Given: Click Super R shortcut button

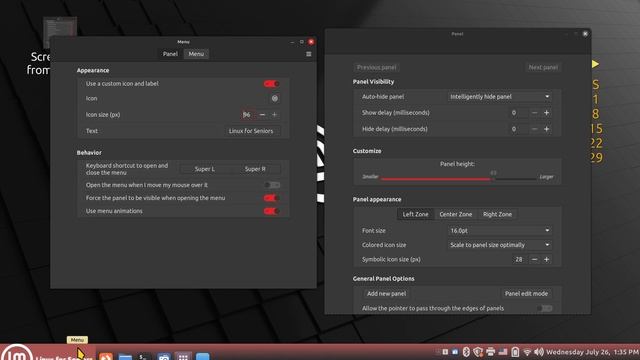Looking at the screenshot, I should 255,169.
